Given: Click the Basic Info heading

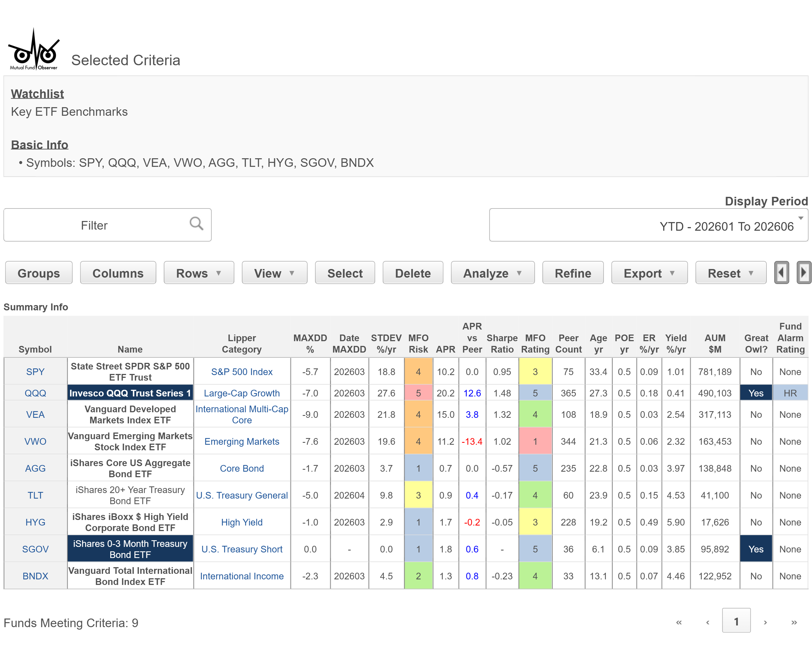Looking at the screenshot, I should pos(39,145).
